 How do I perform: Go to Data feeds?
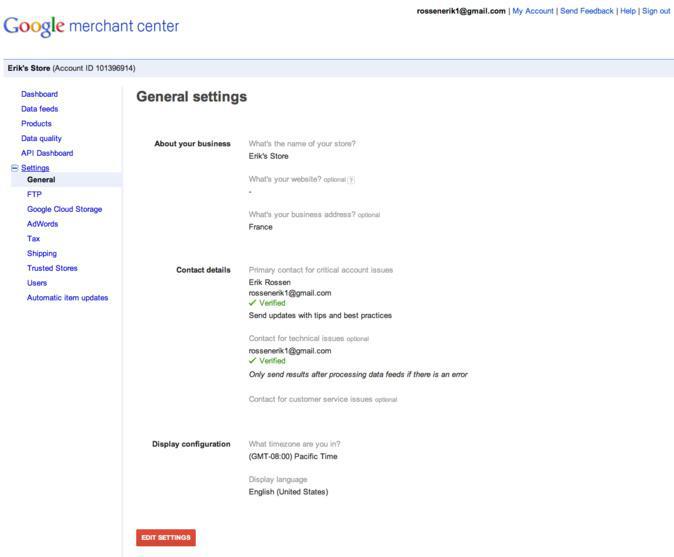[41, 108]
